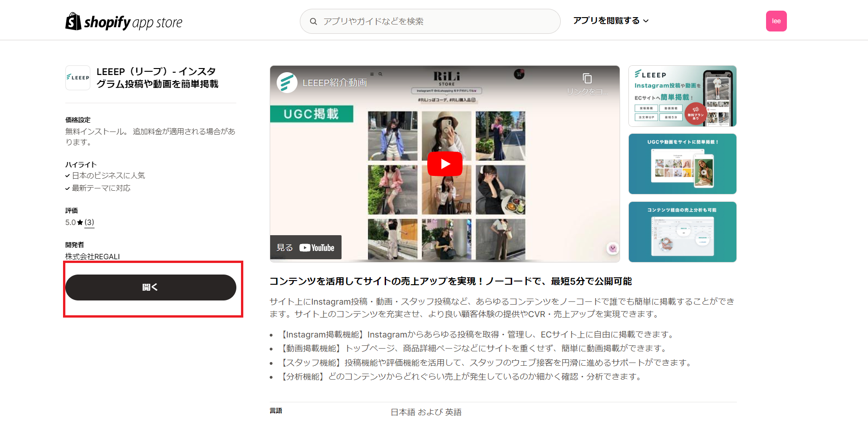Open the 'lee' user account avatar

[x=776, y=21]
